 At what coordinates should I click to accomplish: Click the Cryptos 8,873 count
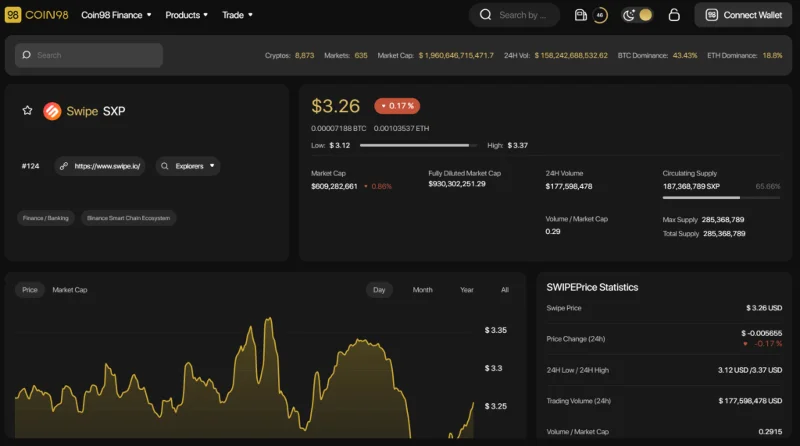(305, 55)
